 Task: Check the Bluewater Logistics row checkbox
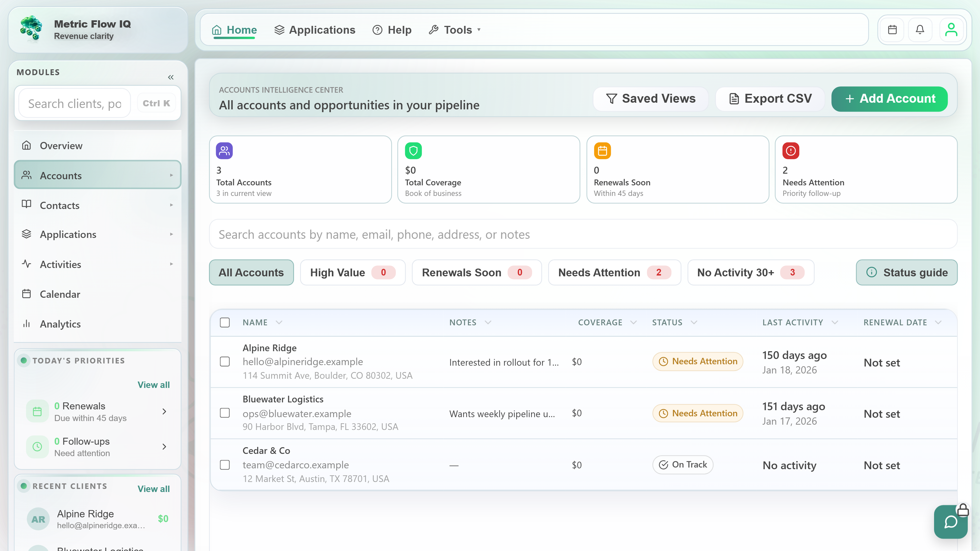pyautogui.click(x=225, y=413)
